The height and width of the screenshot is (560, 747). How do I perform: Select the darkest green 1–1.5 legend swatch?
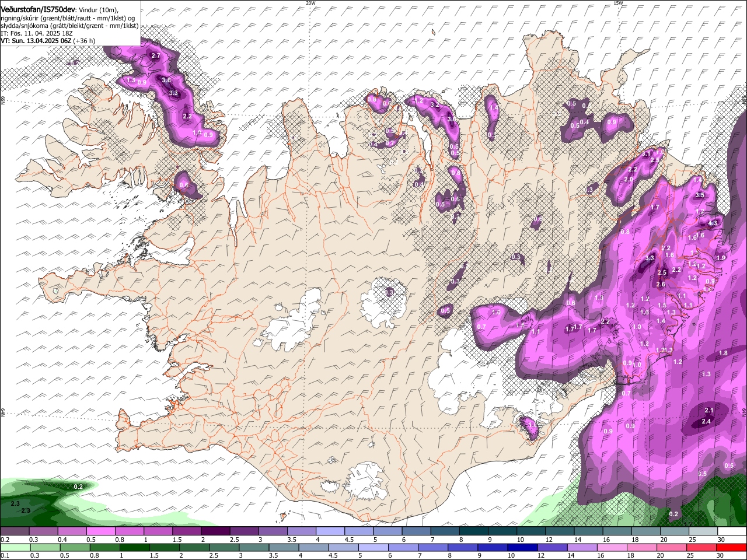[134, 548]
